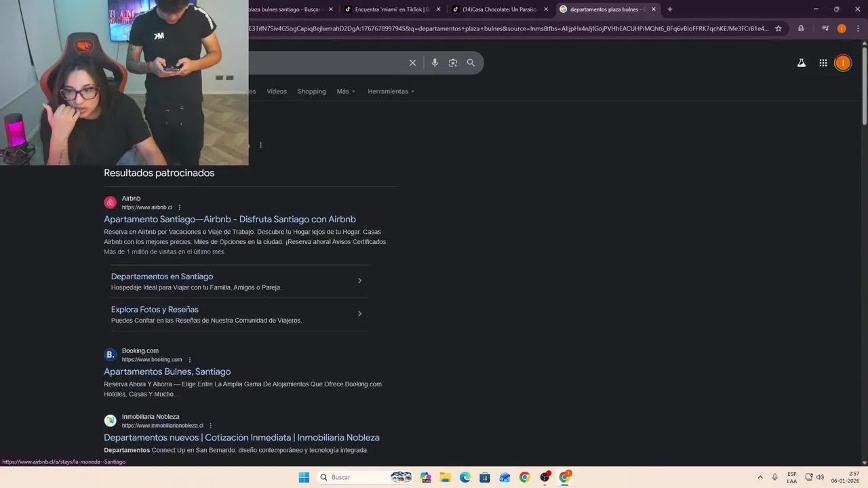The image size is (868, 488).
Task: Click 'Resultados patrocinados' heading text
Action: pyautogui.click(x=159, y=174)
